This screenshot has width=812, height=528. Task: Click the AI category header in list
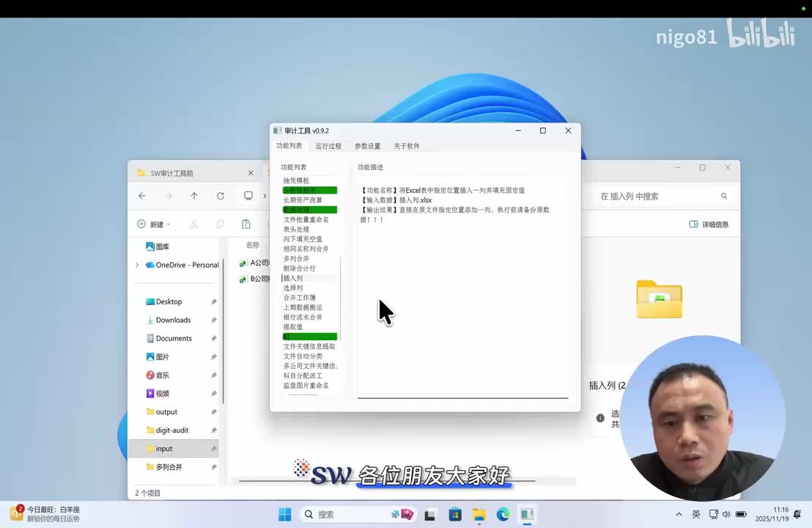point(310,337)
